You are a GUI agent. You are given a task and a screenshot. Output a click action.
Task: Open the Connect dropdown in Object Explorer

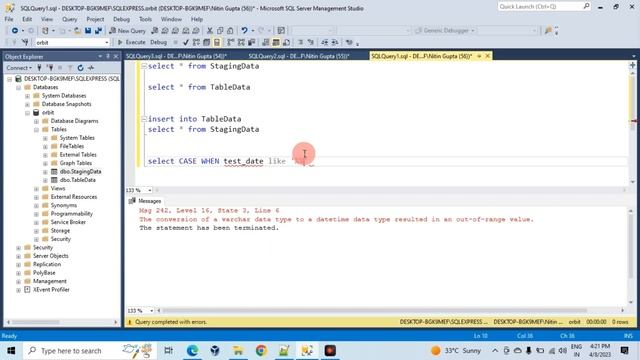point(19,68)
